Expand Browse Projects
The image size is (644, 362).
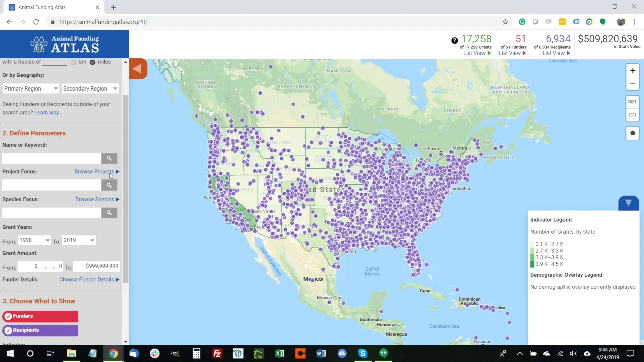tap(97, 172)
